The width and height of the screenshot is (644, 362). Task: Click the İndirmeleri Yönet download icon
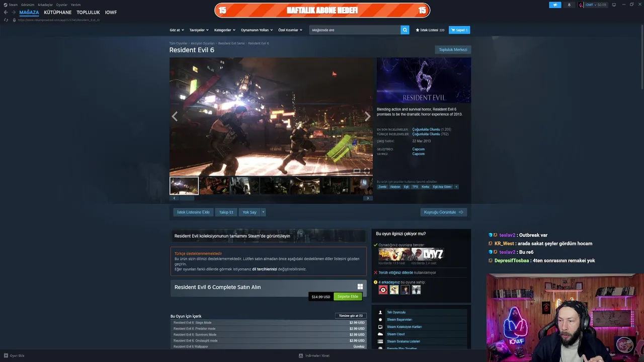click(x=301, y=355)
